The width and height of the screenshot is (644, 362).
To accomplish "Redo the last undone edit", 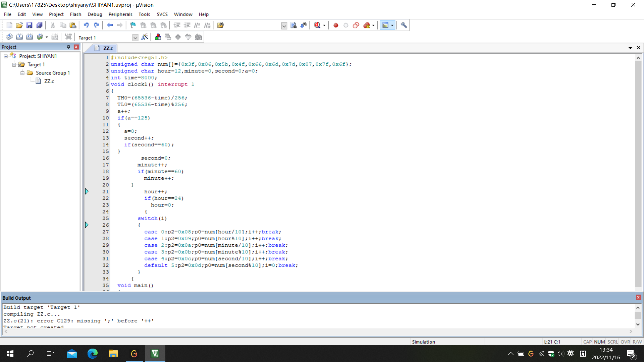I will (96, 25).
